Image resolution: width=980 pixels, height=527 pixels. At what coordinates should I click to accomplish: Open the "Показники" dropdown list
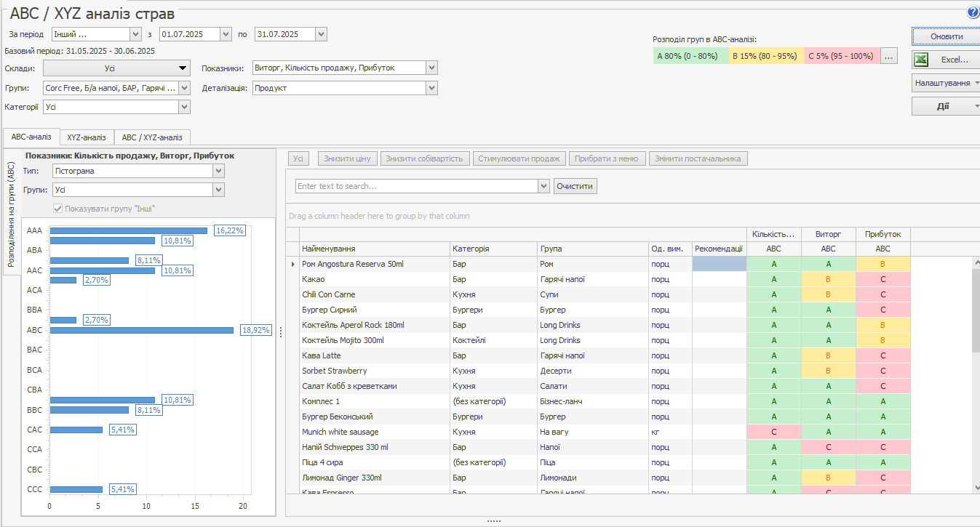coord(431,68)
